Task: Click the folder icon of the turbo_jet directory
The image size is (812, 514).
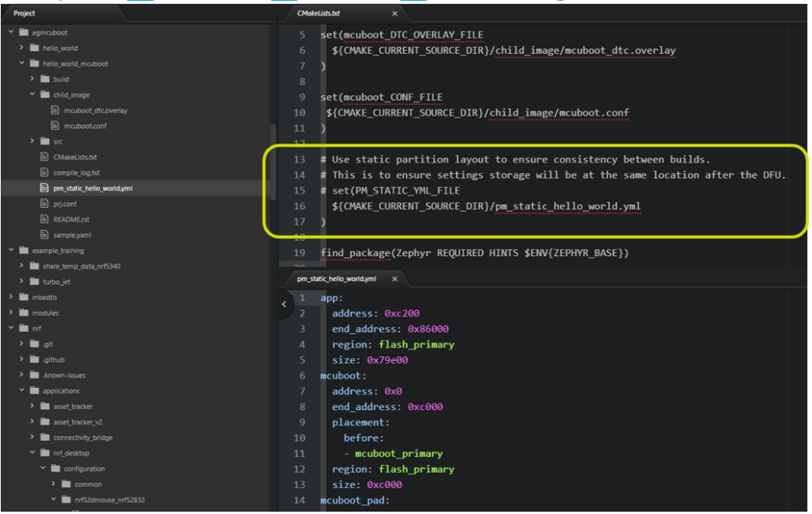Action: [35, 282]
